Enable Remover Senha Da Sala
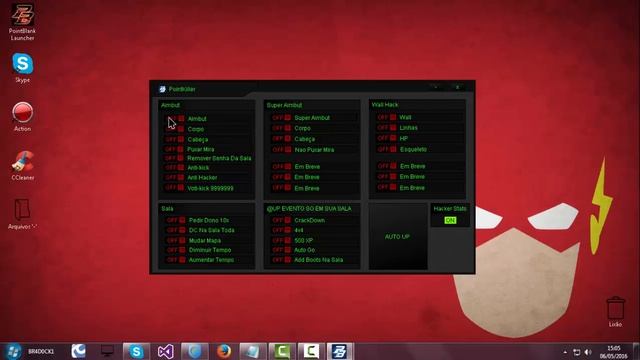Viewport: 640px width, 360px height. 175,158
